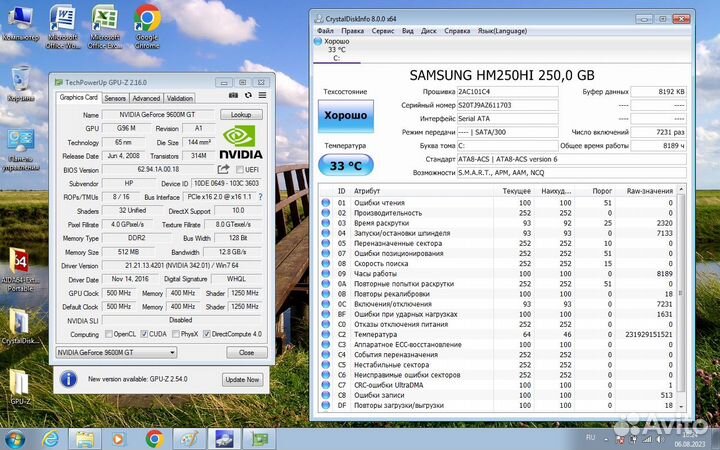This screenshot has width=720, height=450.
Task: Click the Driver Version field in GPU-Z
Action: 182,265
